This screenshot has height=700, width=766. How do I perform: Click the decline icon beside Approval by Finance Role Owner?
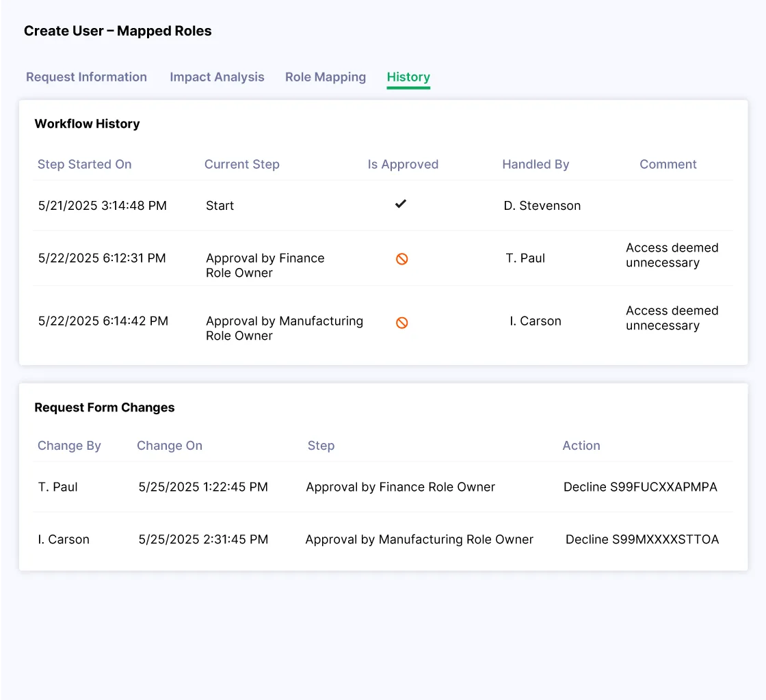point(401,259)
